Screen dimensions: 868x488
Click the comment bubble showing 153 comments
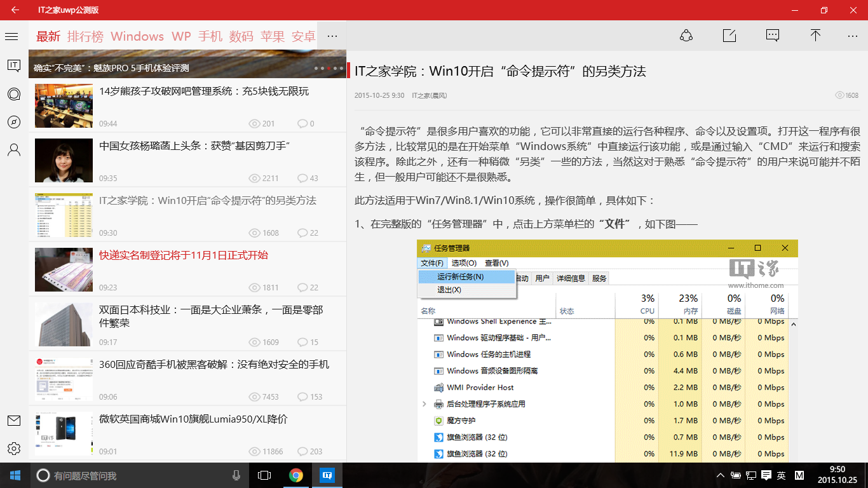(302, 397)
